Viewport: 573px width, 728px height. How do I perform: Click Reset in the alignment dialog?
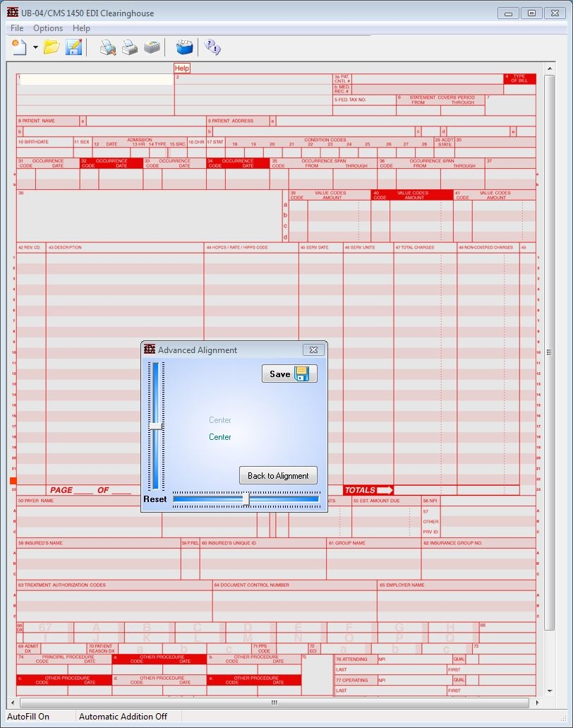click(x=155, y=499)
